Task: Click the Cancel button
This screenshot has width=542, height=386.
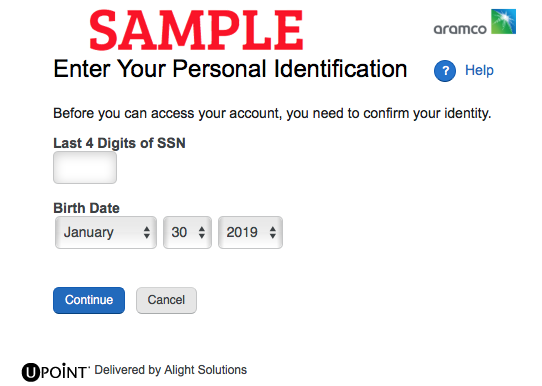Action: 166,300
